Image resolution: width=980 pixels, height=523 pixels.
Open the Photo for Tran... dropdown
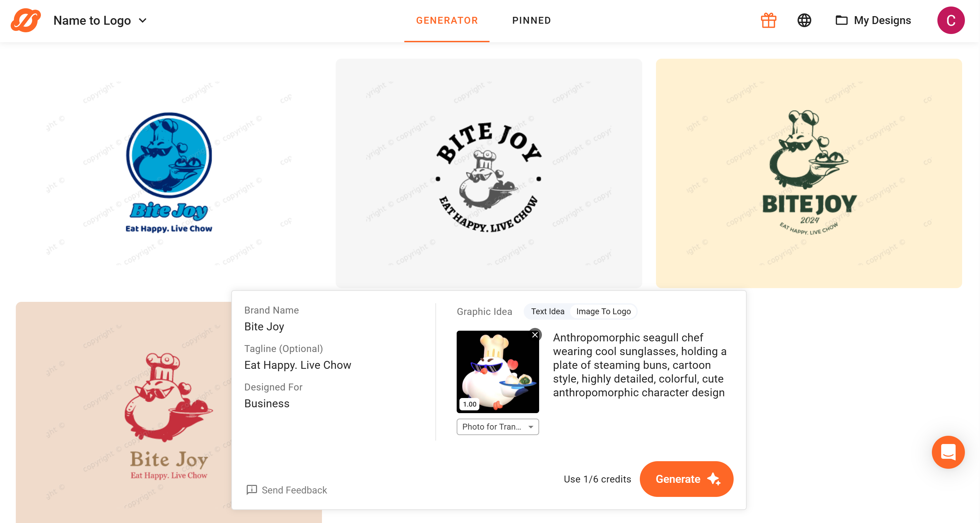[497, 427]
